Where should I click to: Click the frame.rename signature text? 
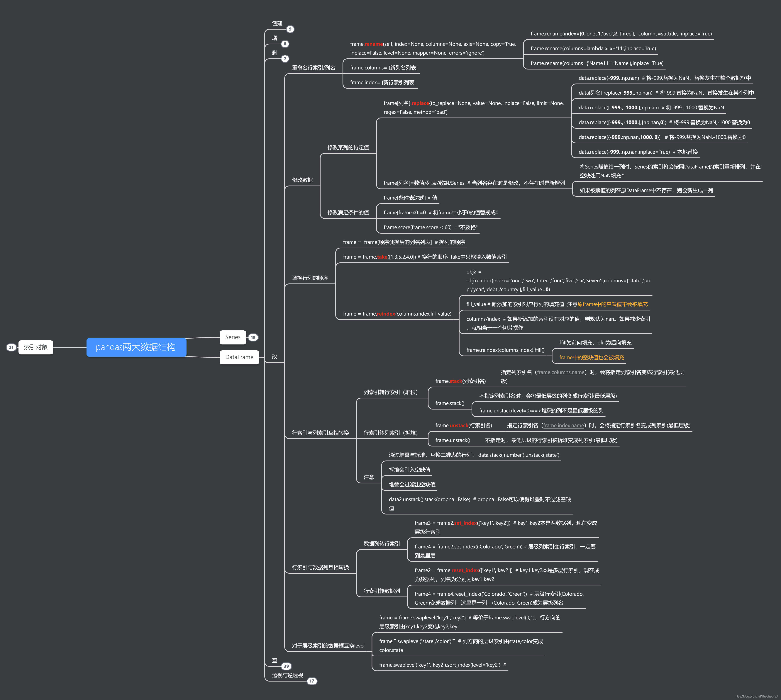pyautogui.click(x=433, y=48)
